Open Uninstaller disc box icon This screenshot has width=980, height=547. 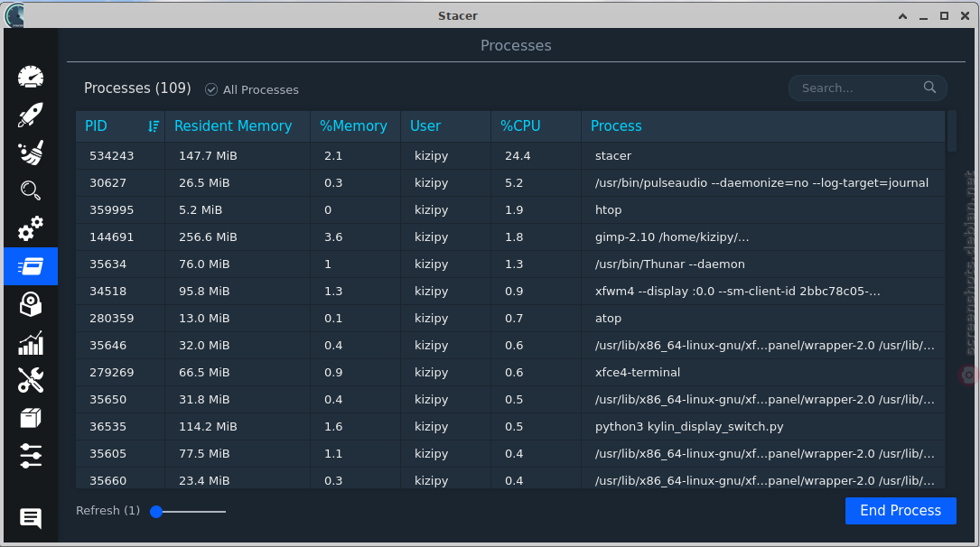[x=31, y=305]
